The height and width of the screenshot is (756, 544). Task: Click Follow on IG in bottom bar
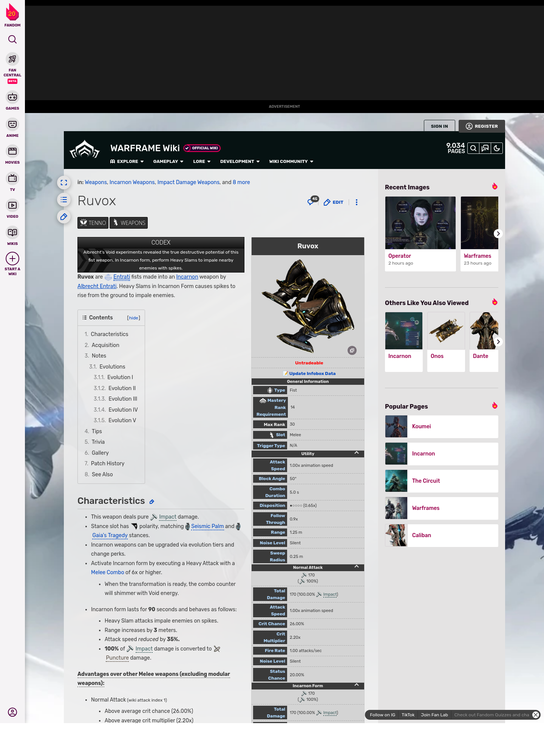pos(382,715)
